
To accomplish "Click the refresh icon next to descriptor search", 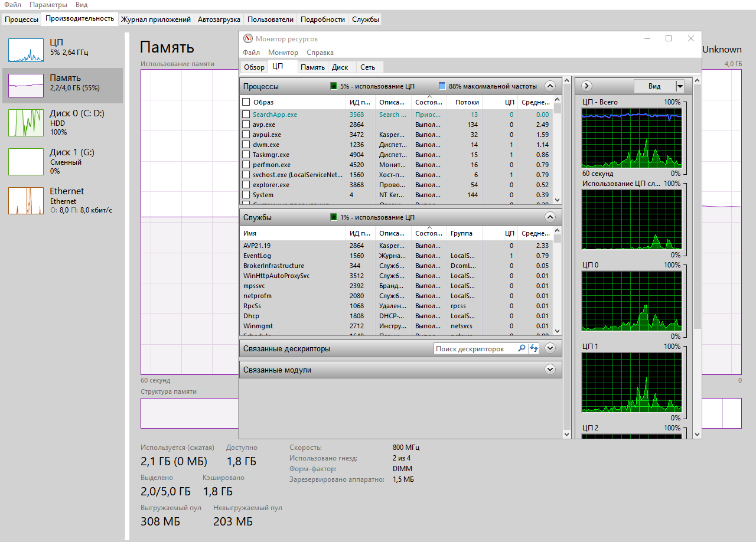I will 533,348.
